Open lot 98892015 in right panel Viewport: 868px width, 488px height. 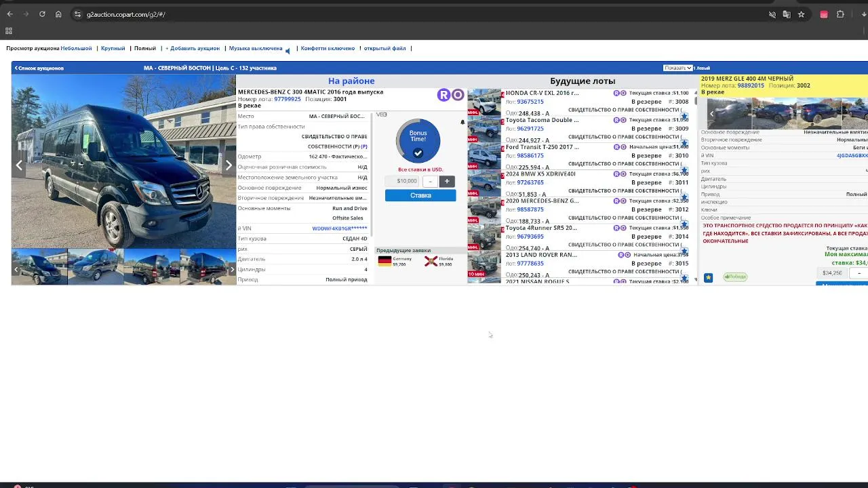coord(751,85)
